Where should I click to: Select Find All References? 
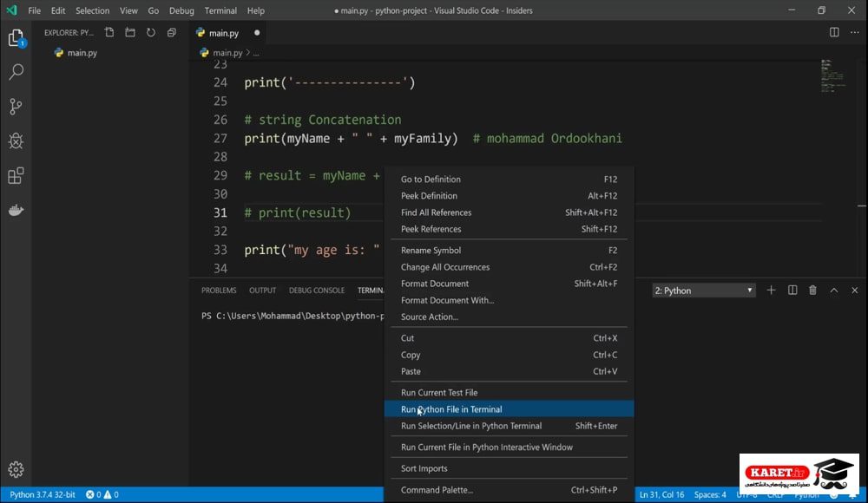tap(509, 212)
